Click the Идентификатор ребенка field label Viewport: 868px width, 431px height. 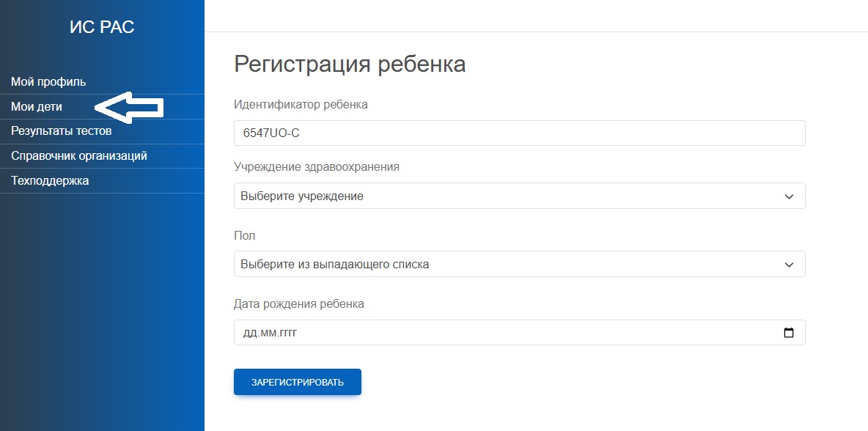(x=301, y=104)
